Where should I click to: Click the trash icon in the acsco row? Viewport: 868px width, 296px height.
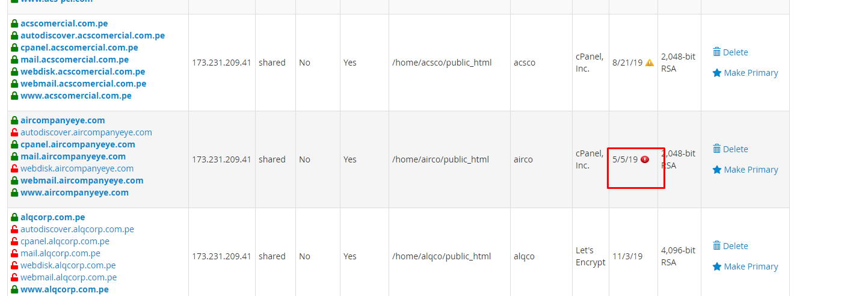click(x=716, y=52)
